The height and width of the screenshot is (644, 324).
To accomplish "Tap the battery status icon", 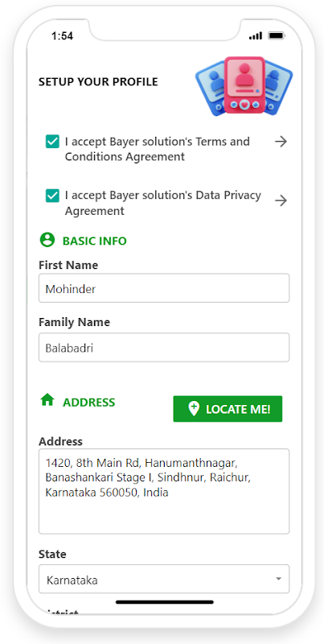I will click(277, 36).
